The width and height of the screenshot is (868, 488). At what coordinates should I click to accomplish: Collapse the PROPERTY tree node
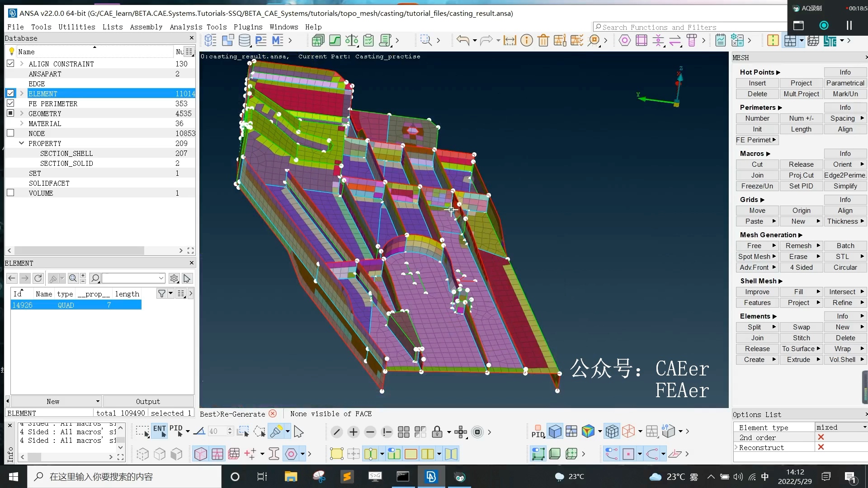coord(21,143)
